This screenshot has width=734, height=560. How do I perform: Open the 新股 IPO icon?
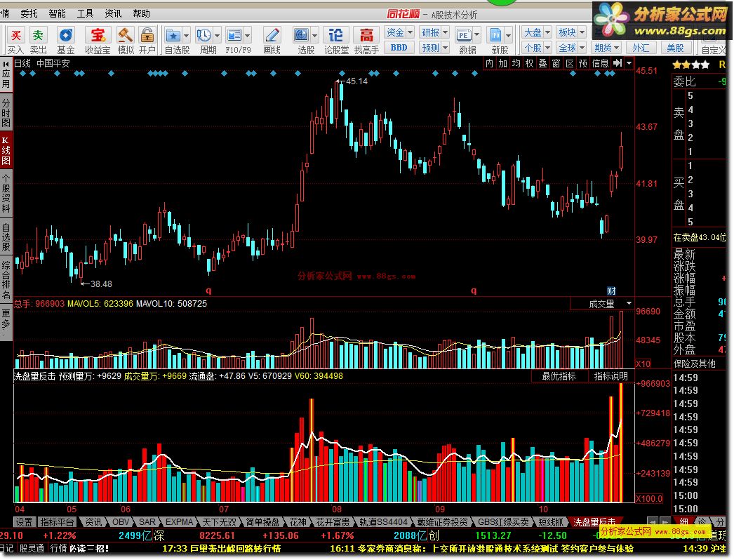point(495,36)
